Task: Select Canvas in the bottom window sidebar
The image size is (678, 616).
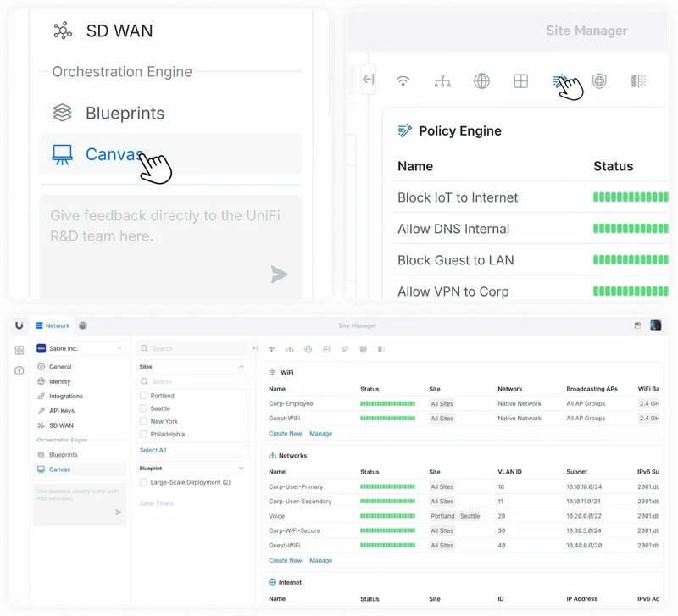Action: coord(80,469)
